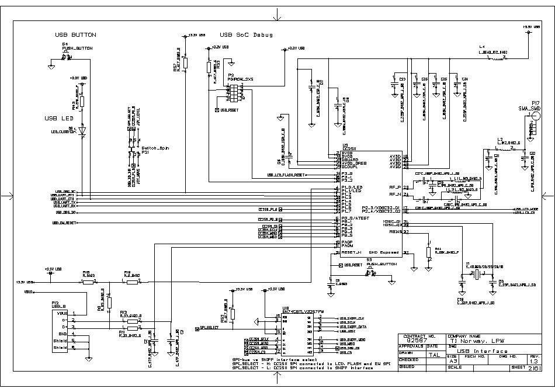Select the R18 resistor symbol
The height and width of the screenshot is (392, 555).
pos(132,282)
